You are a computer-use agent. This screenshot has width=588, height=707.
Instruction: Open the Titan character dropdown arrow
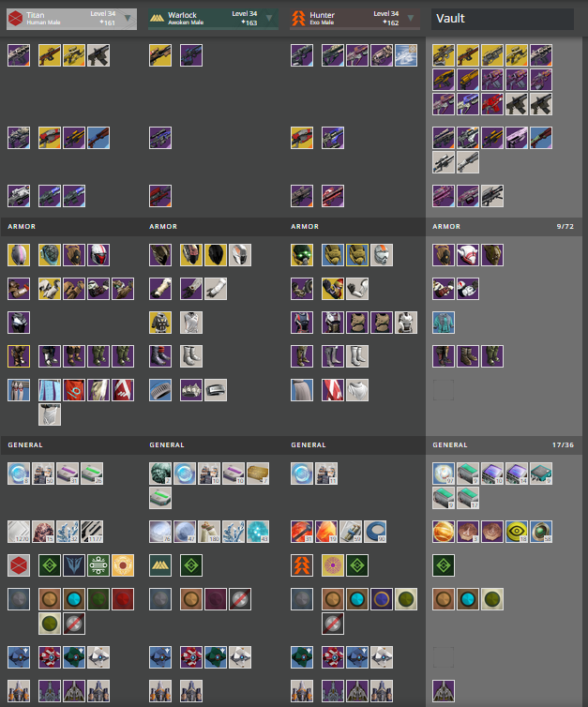pyautogui.click(x=128, y=18)
